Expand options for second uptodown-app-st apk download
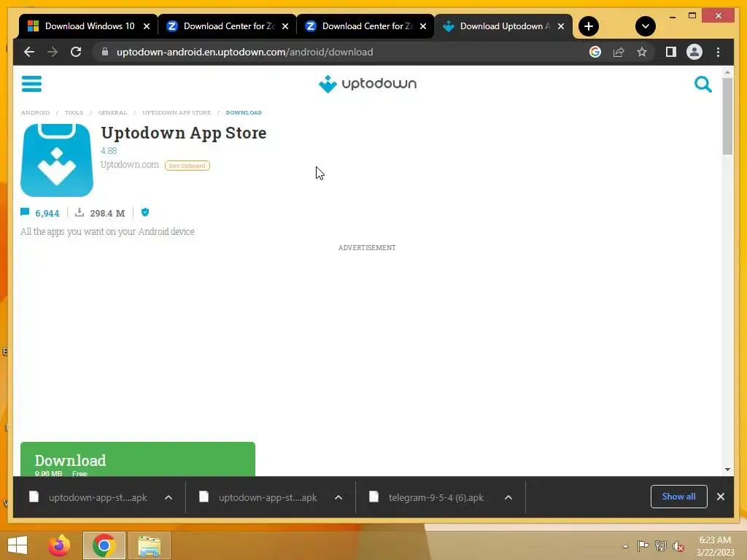Image resolution: width=747 pixels, height=560 pixels. [x=338, y=497]
